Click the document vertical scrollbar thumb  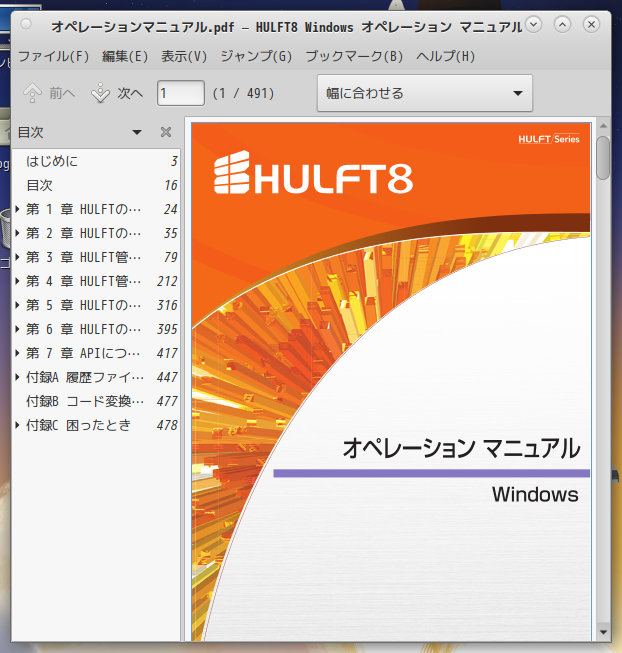click(x=603, y=158)
